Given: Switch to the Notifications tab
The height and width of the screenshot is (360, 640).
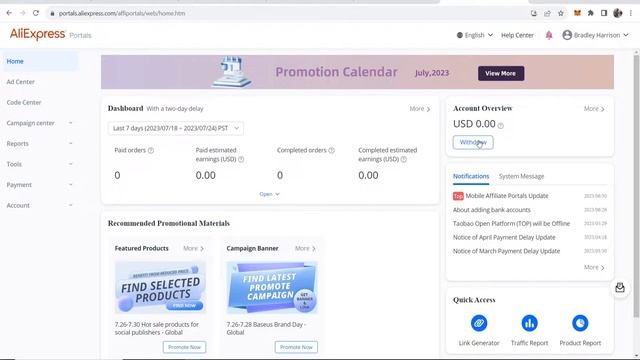Looking at the screenshot, I should (x=471, y=176).
